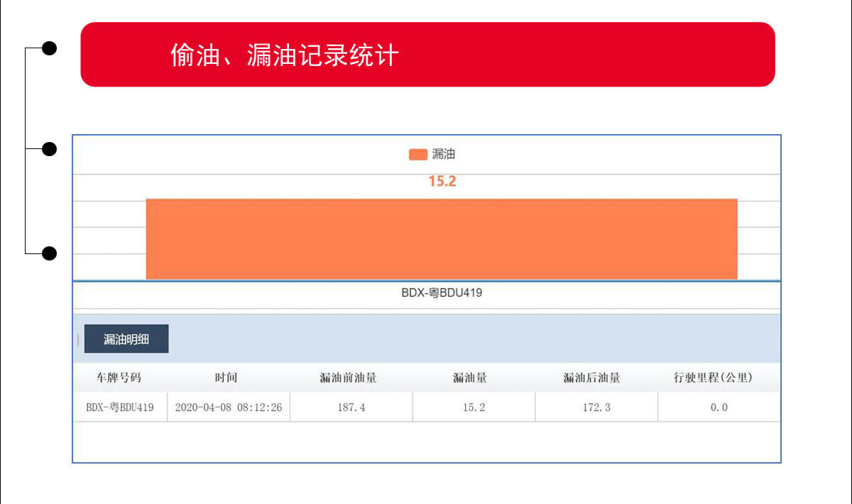852x504 pixels.
Task: Click the 漏油量 column header
Action: tap(470, 378)
